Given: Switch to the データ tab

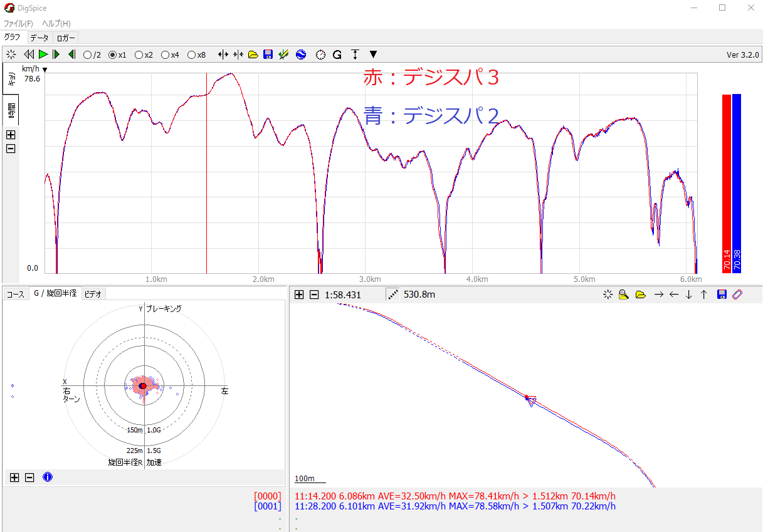Looking at the screenshot, I should tap(39, 38).
